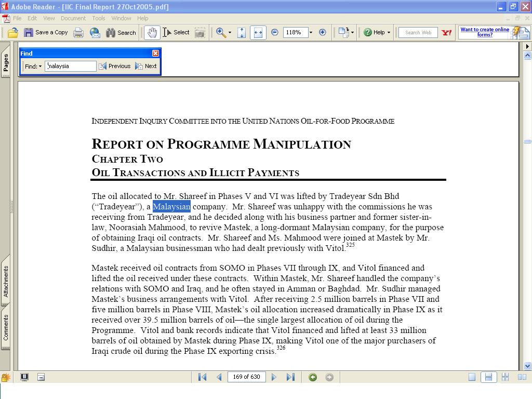Click the Print icon
This screenshot has width=532, height=399.
tap(78, 33)
